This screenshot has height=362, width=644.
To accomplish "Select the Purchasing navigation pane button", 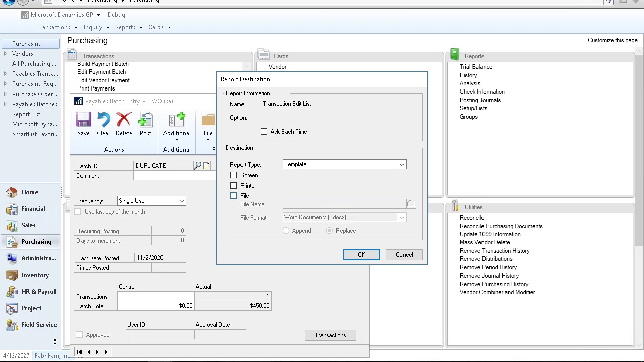I will point(30,242).
